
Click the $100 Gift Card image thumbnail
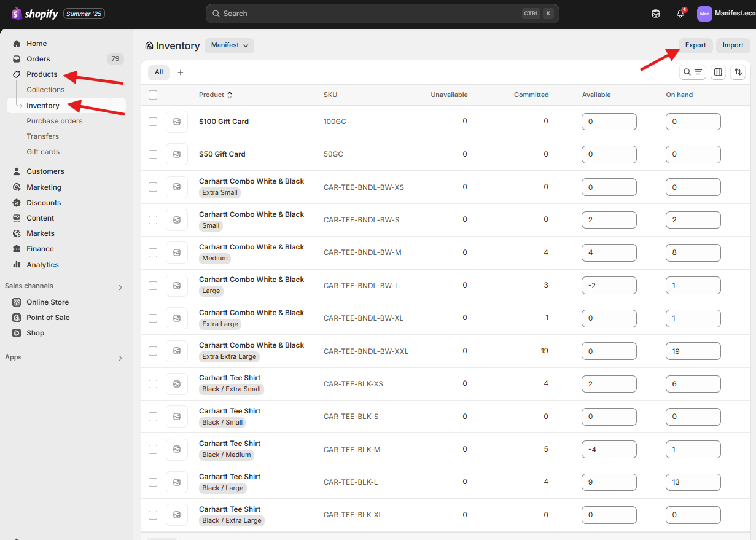[177, 122]
